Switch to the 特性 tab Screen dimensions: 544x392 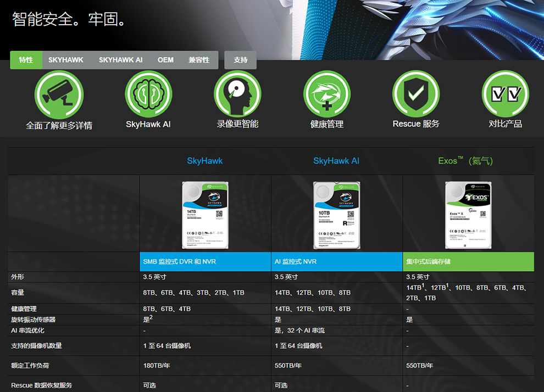pyautogui.click(x=26, y=60)
